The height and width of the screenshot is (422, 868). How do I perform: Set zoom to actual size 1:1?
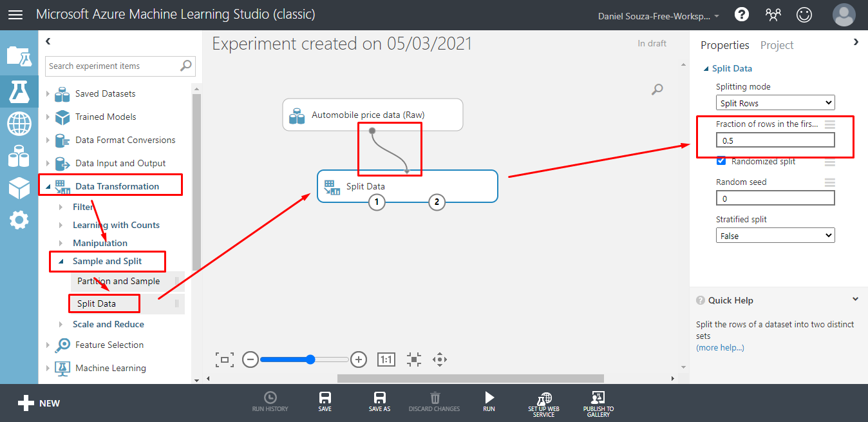[386, 360]
